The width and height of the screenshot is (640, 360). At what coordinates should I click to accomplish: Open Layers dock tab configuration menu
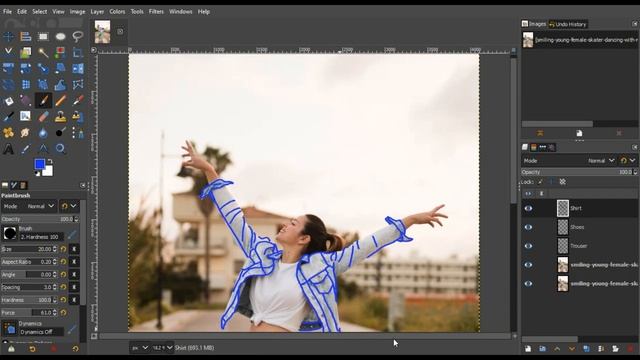coord(635,147)
